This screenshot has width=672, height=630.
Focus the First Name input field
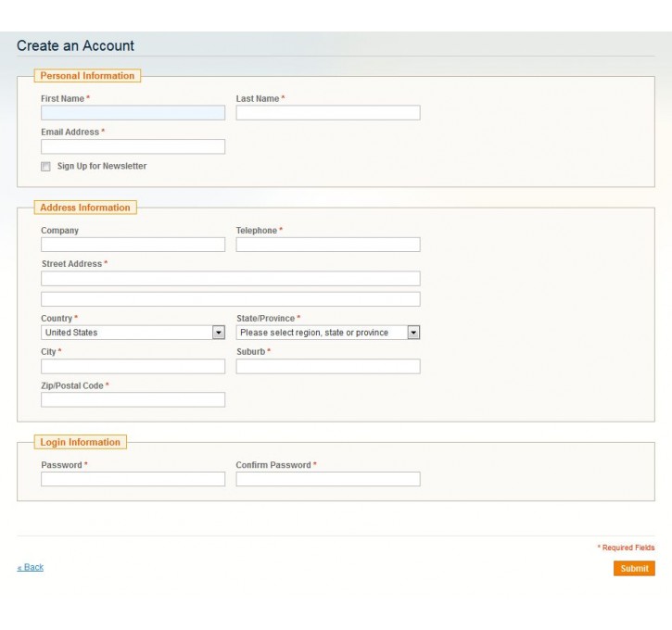(133, 113)
